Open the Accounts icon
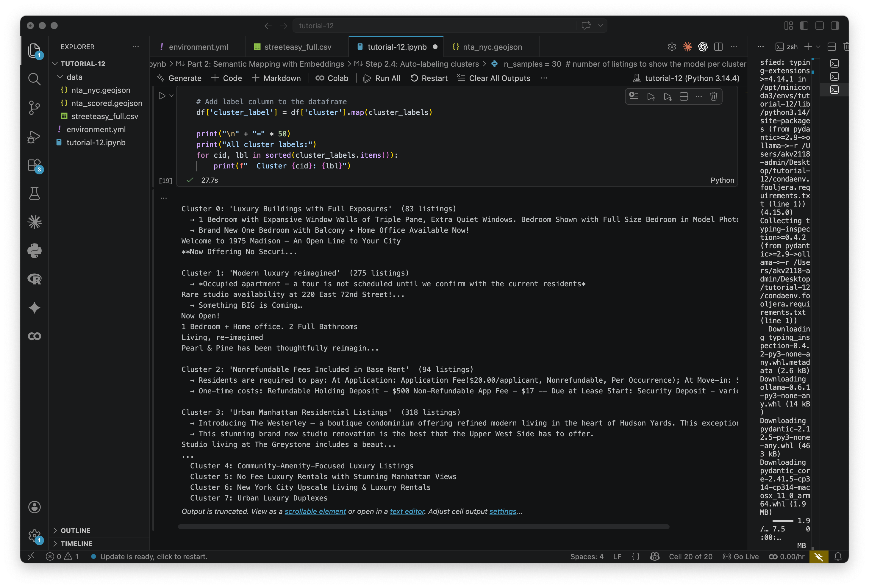Screen dimensions: 869x588 tap(35, 507)
